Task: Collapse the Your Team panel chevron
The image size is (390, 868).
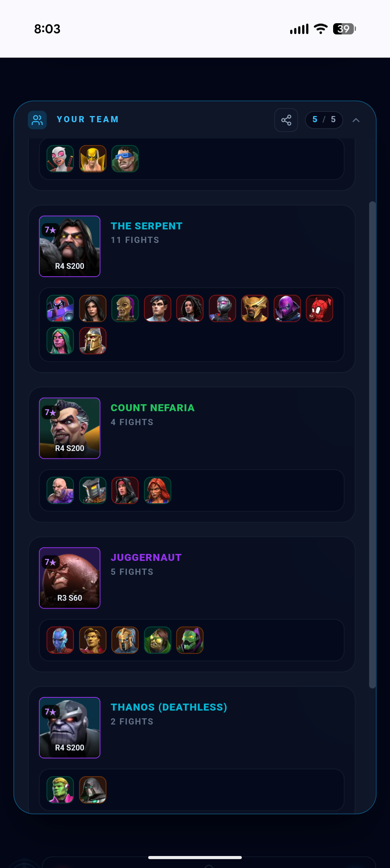Action: (356, 120)
